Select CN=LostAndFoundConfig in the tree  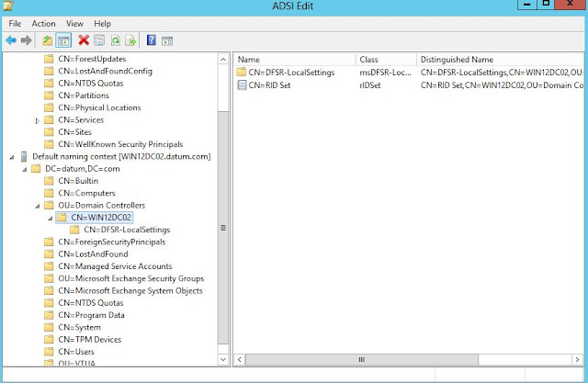click(x=105, y=72)
